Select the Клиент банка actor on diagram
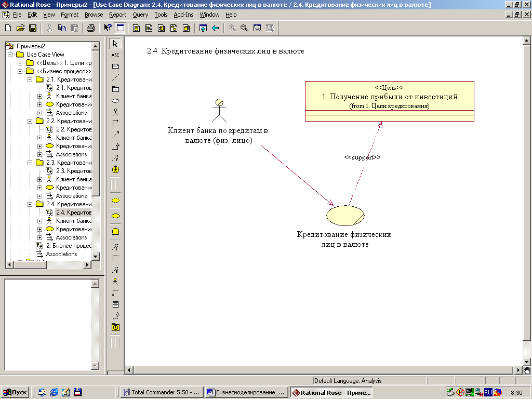532x399 pixels. pos(219,111)
